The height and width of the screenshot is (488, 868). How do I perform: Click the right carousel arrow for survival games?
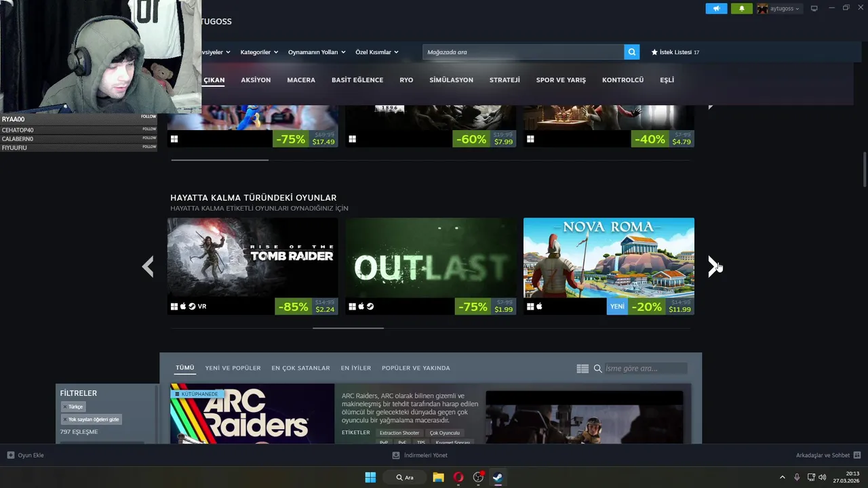click(x=713, y=266)
